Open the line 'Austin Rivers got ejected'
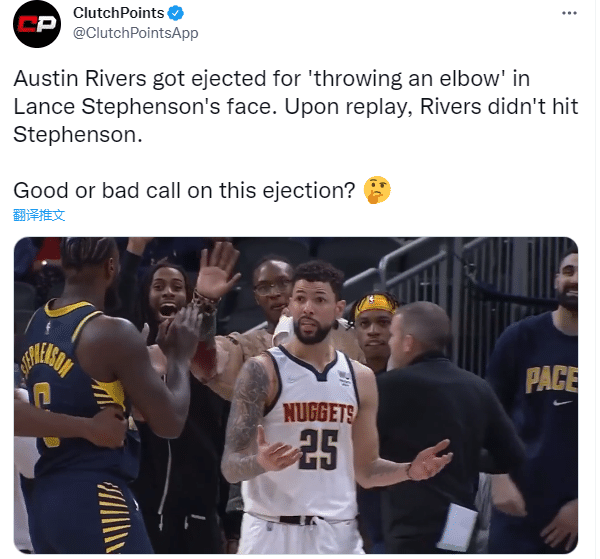This screenshot has width=600, height=559. (x=272, y=78)
